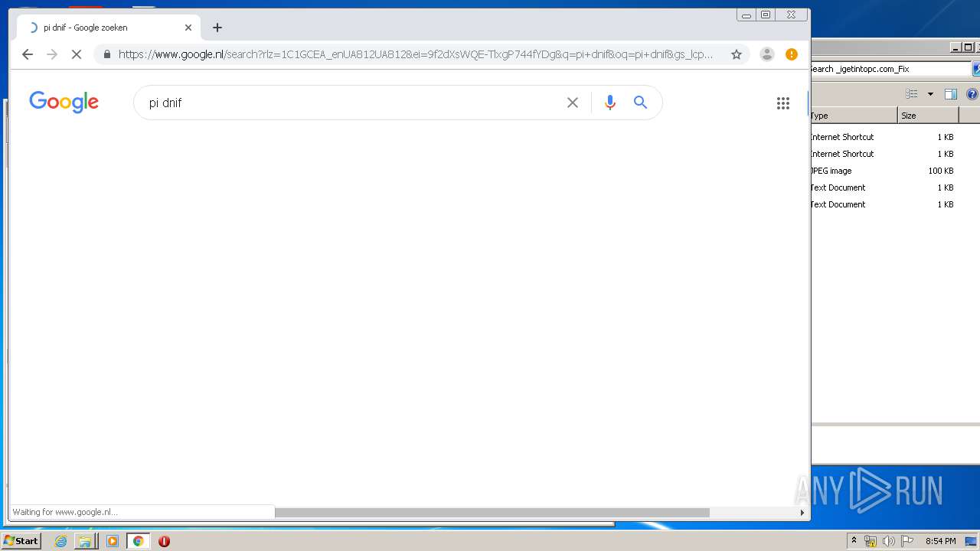Select the 'JPEG image' row in Explorer
The image size is (980, 551).
click(x=883, y=171)
